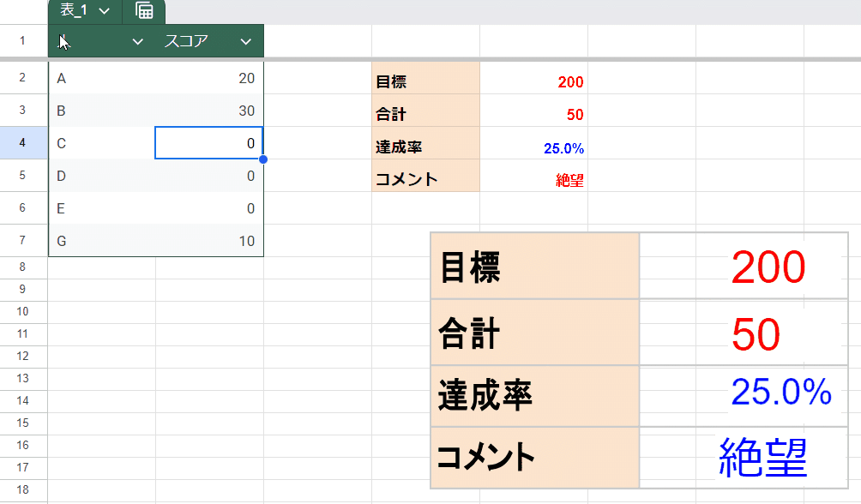Image resolution: width=861 pixels, height=504 pixels.
Task: Select row 6 header
Action: [x=22, y=207]
